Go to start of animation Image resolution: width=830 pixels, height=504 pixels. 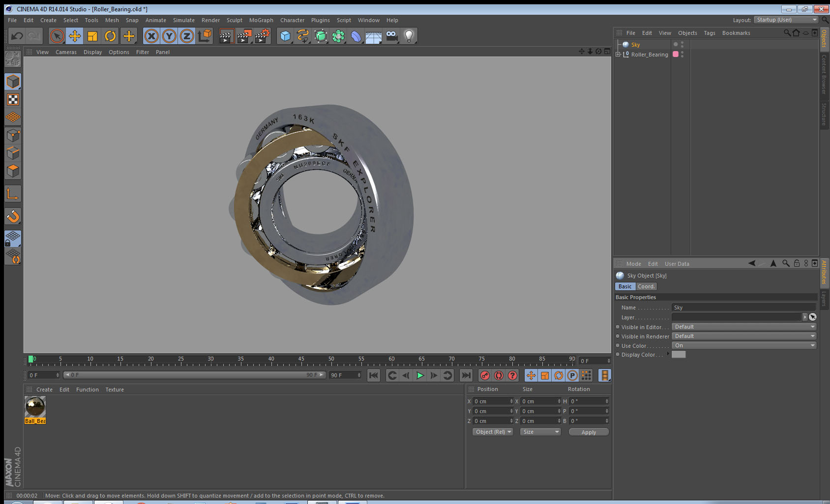(374, 375)
